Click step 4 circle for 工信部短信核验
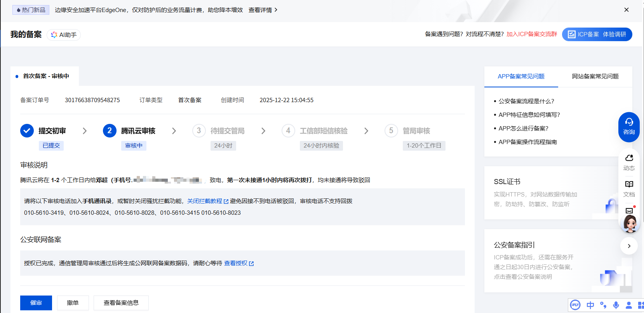 (288, 131)
